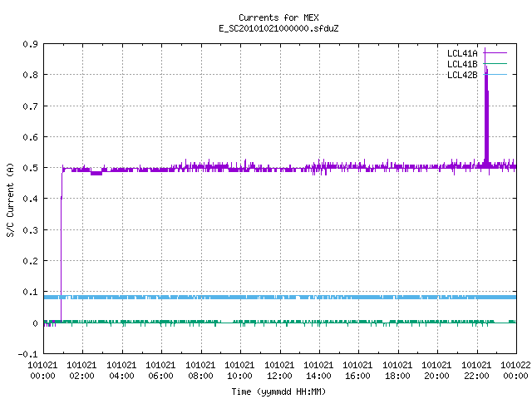Click the chart title 'Currents for MEX'
This screenshot has width=532, height=399.
(278, 17)
